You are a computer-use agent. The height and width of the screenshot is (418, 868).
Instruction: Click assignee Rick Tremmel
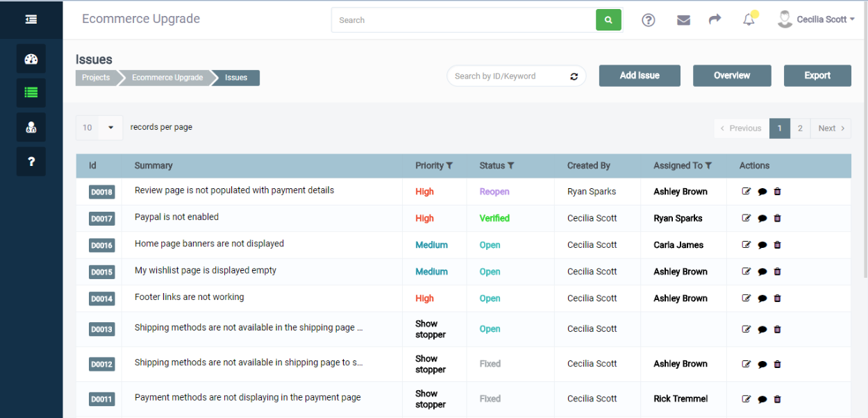click(681, 399)
